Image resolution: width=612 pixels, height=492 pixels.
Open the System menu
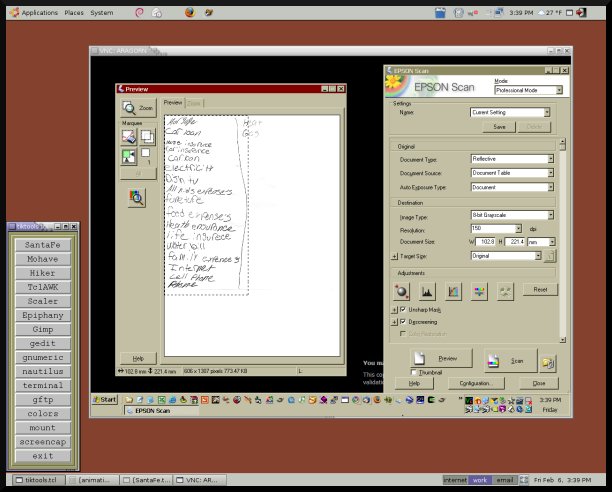pyautogui.click(x=102, y=12)
